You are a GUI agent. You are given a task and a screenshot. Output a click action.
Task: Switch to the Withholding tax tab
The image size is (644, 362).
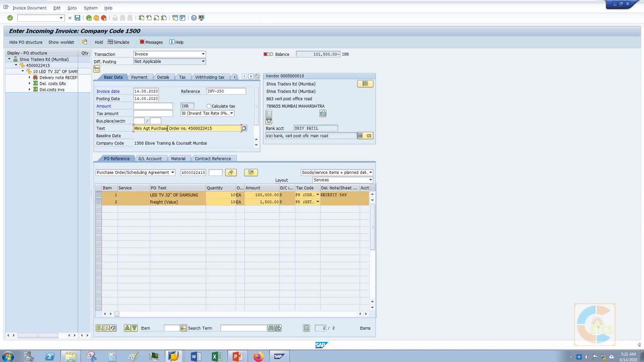pos(210,77)
